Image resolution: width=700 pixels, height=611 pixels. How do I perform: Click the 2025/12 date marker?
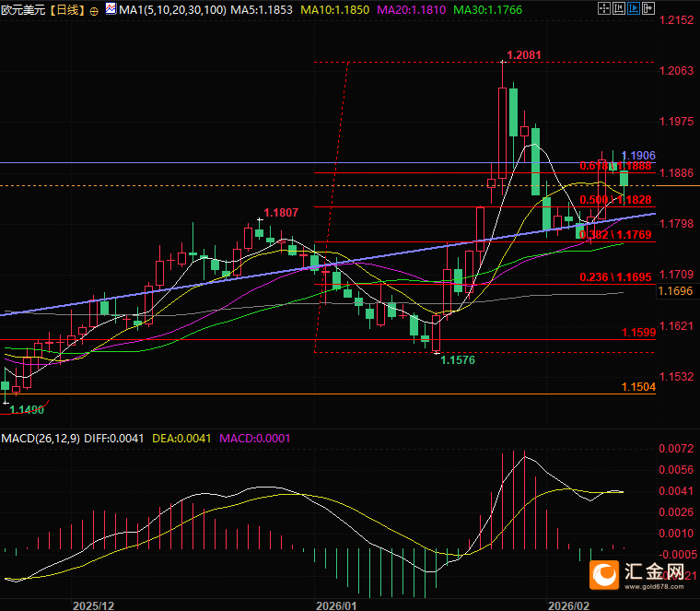[x=93, y=605]
